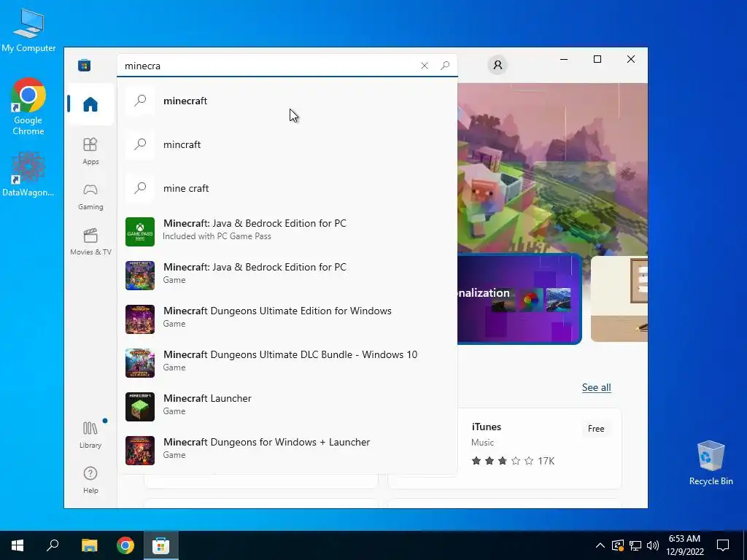
Task: Open Minecraft Dungeons Ultimate Edition for Windows
Action: click(287, 319)
